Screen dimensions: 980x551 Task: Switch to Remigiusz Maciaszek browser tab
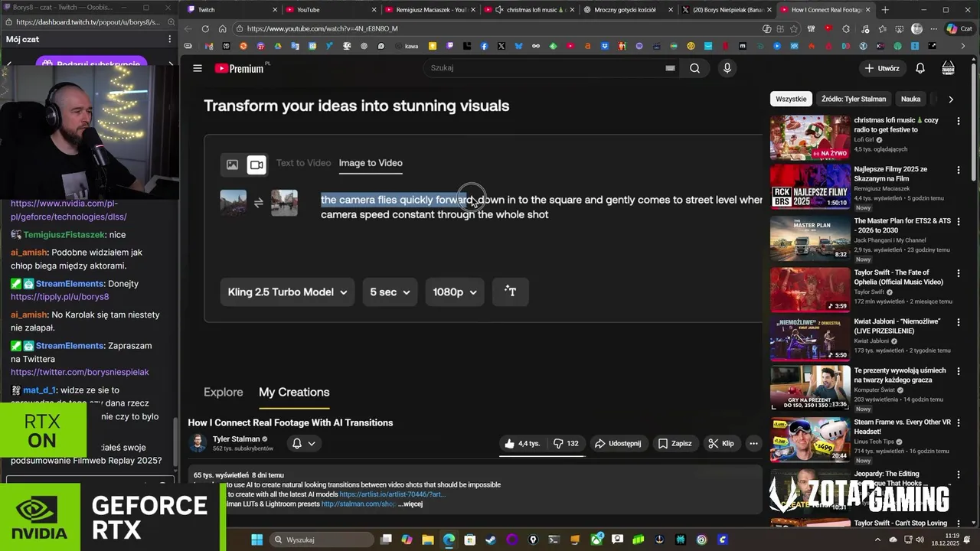click(x=430, y=10)
